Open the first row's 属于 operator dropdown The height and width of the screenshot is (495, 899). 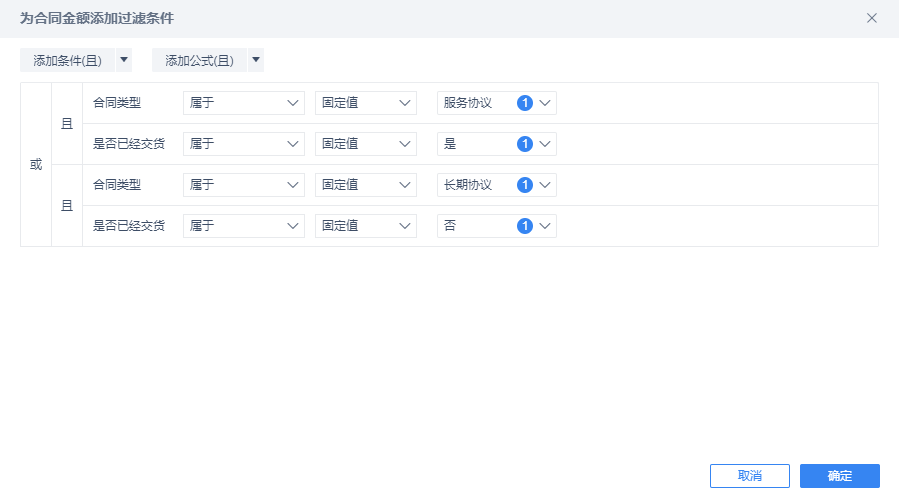tap(244, 103)
